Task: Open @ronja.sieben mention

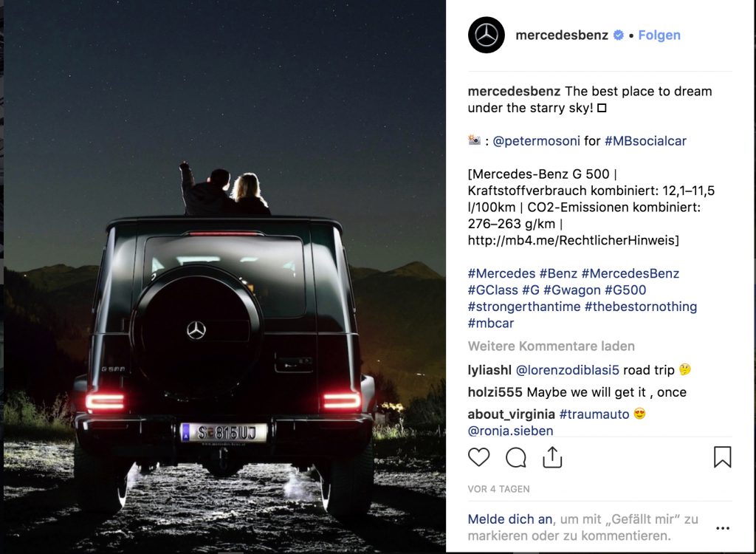Action: coord(511,431)
